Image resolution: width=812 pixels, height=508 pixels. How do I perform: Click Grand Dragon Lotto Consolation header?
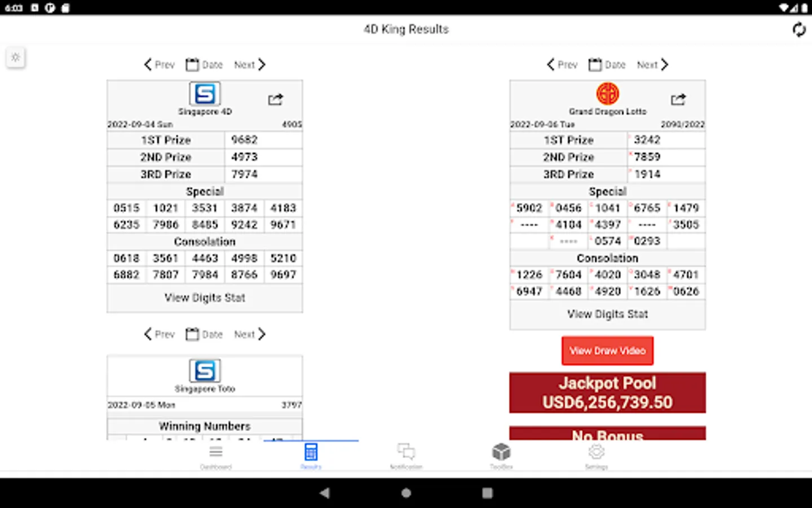click(x=607, y=258)
